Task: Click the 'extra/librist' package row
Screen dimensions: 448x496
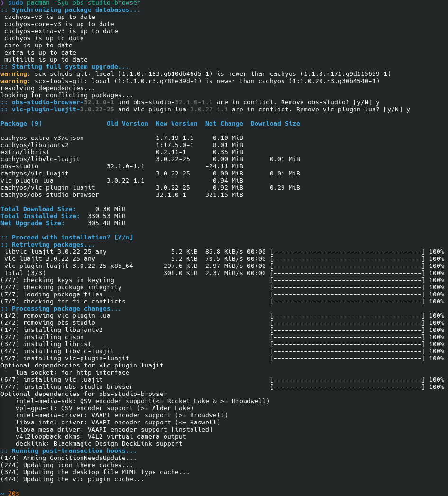Action: point(122,152)
